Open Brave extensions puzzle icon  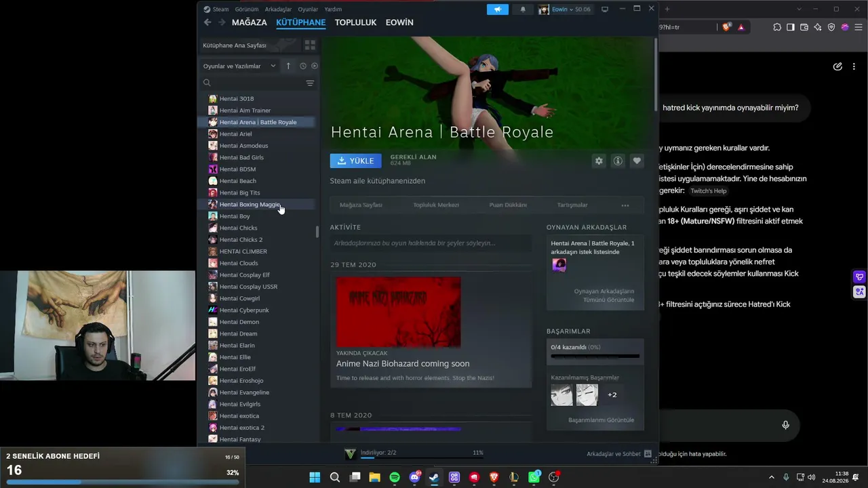tap(777, 27)
